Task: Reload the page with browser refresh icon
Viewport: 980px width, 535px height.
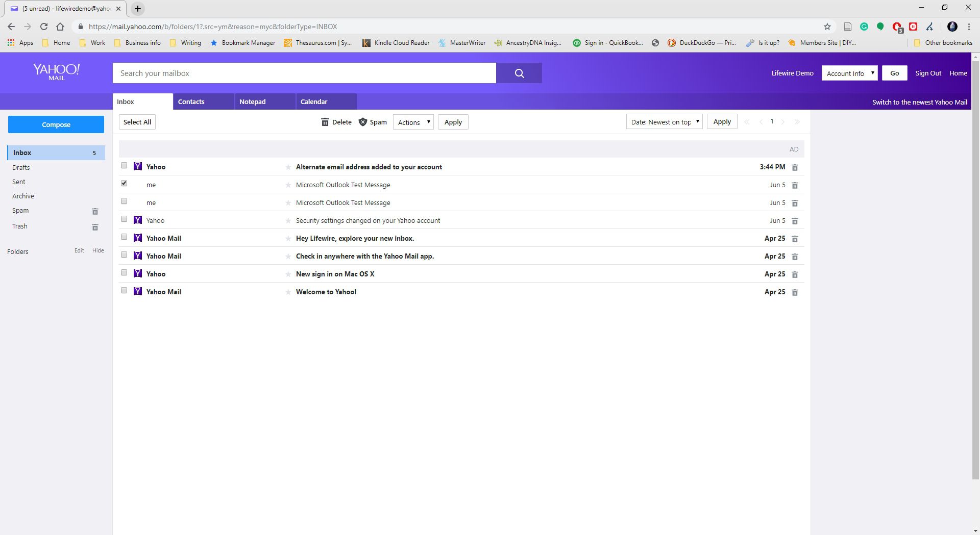Action: pyautogui.click(x=44, y=27)
